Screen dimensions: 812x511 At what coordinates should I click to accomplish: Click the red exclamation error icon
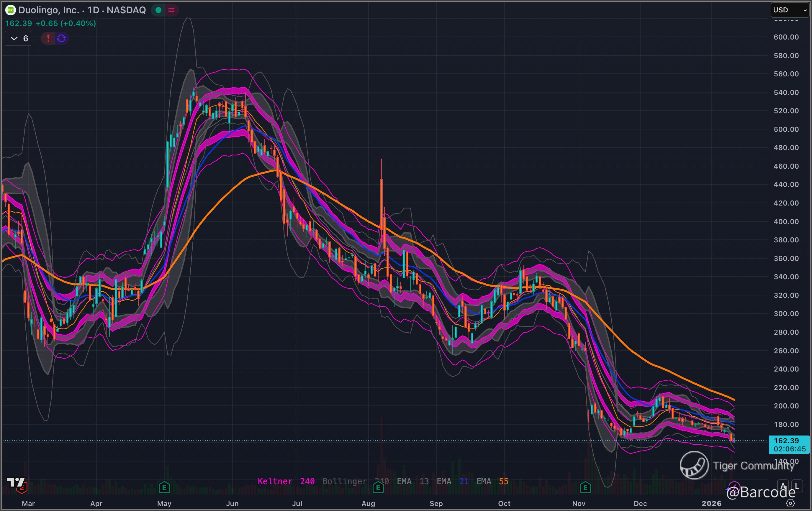pos(48,38)
